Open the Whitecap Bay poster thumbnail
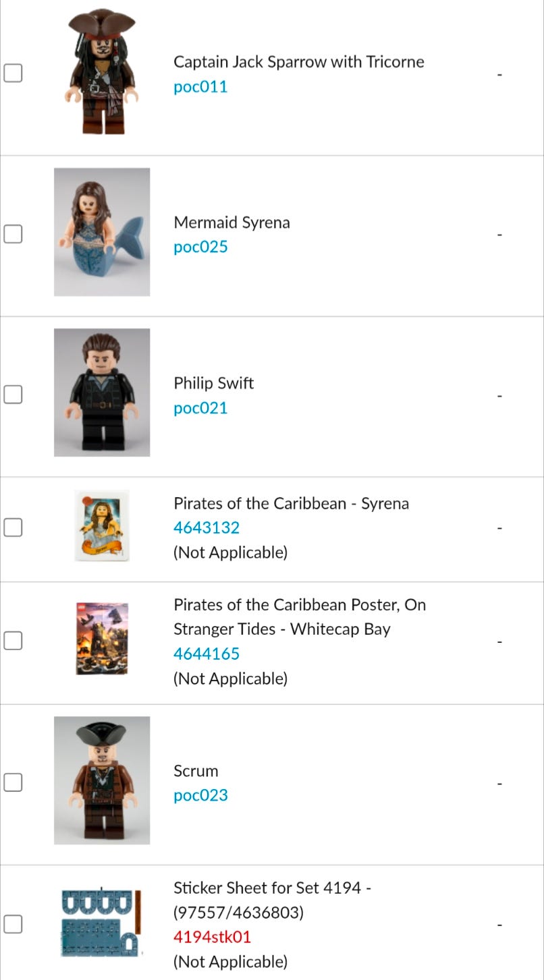This screenshot has width=544, height=980. [102, 639]
